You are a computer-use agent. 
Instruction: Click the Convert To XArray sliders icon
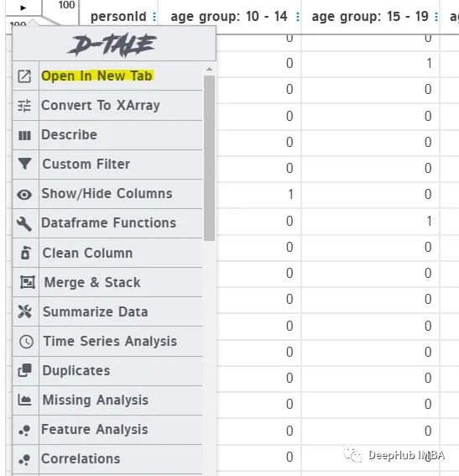pyautogui.click(x=24, y=106)
